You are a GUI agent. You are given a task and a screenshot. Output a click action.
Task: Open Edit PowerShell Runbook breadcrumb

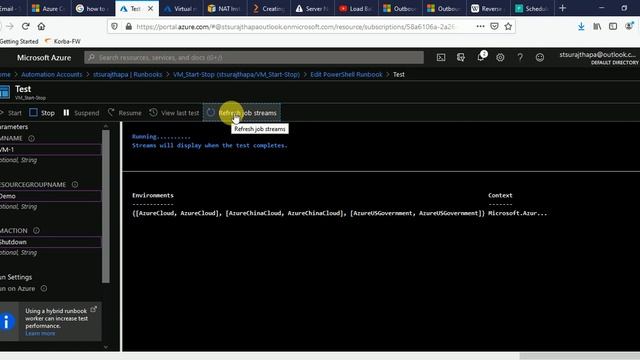point(346,74)
